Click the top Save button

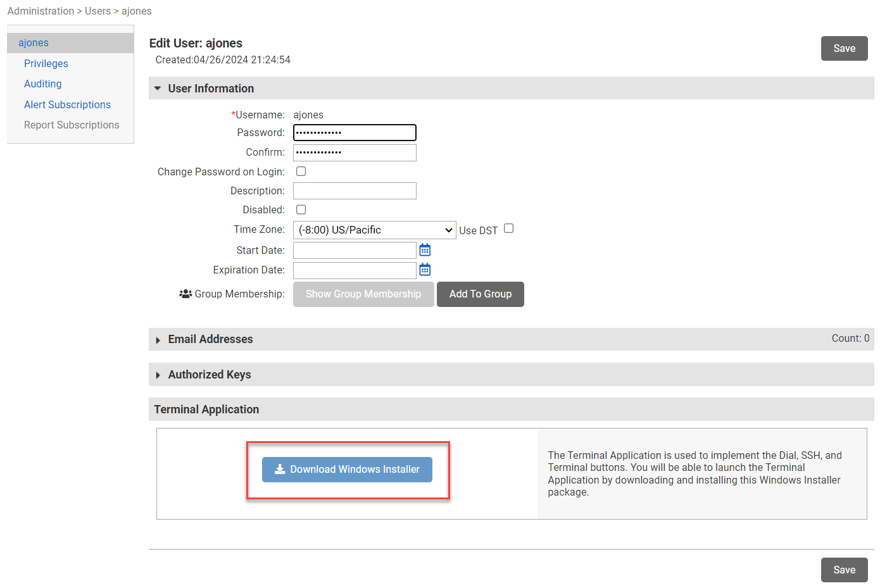[844, 49]
